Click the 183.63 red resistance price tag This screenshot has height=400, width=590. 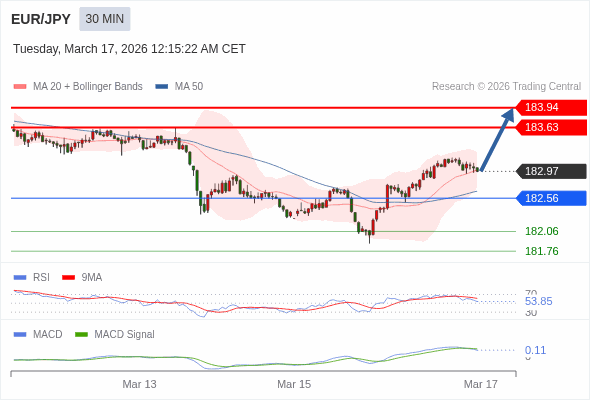pyautogui.click(x=551, y=127)
